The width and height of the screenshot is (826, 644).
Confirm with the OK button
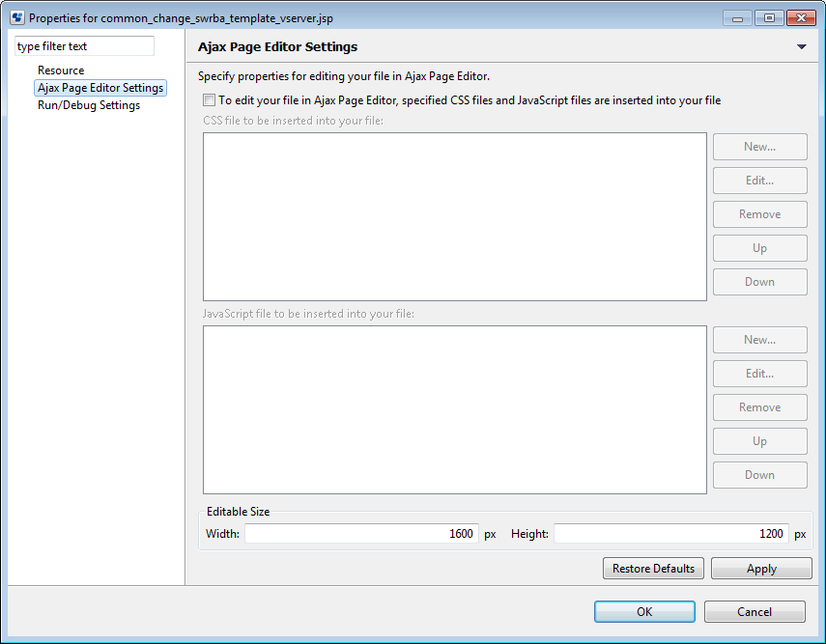(644, 611)
